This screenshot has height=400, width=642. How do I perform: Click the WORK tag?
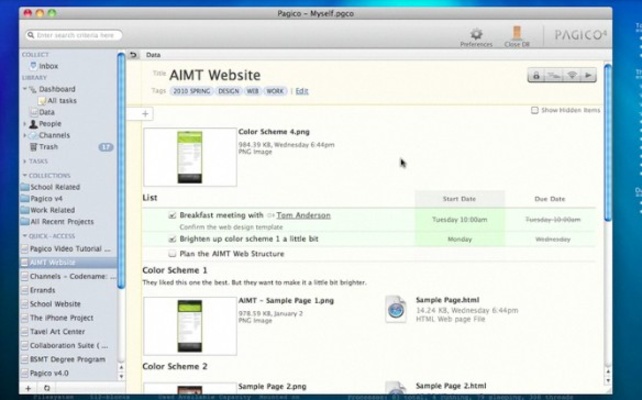[275, 91]
